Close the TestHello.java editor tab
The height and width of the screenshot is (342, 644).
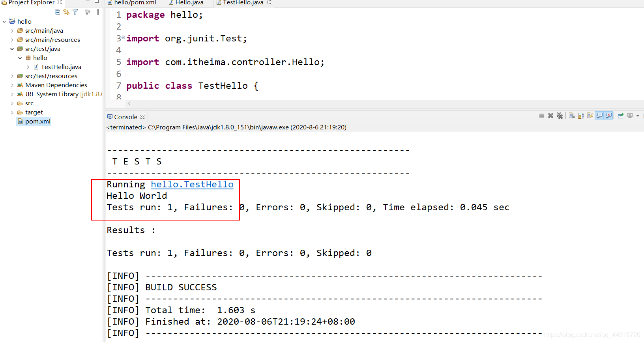[x=269, y=2]
